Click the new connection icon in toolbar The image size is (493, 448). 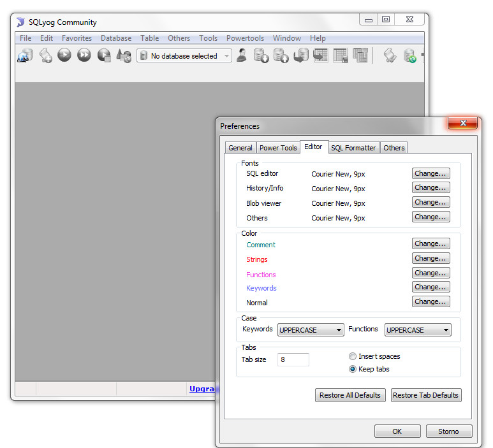tap(26, 55)
